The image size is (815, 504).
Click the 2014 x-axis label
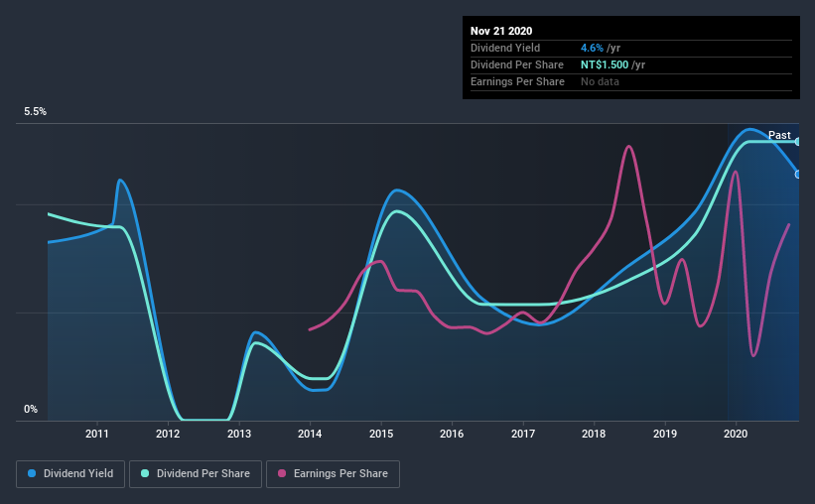point(310,434)
